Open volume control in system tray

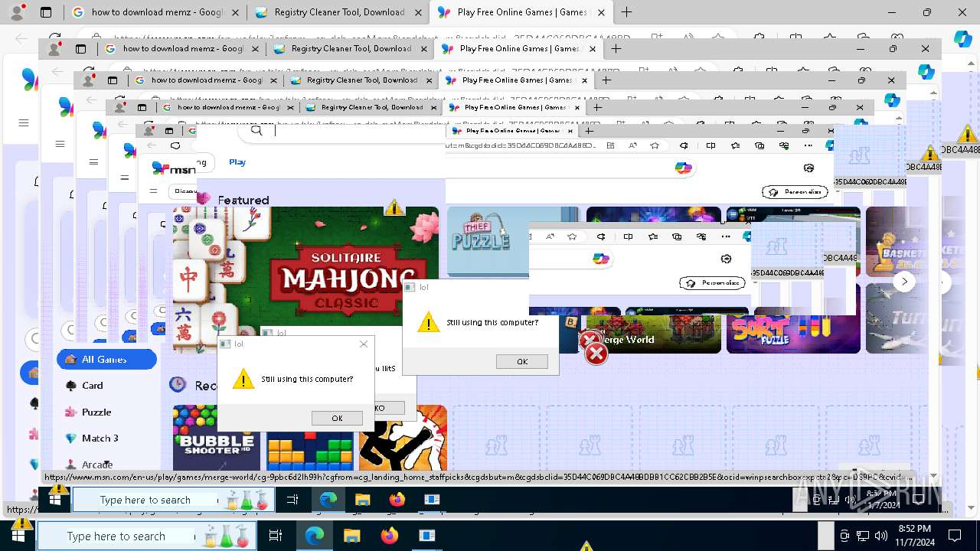[x=881, y=536]
